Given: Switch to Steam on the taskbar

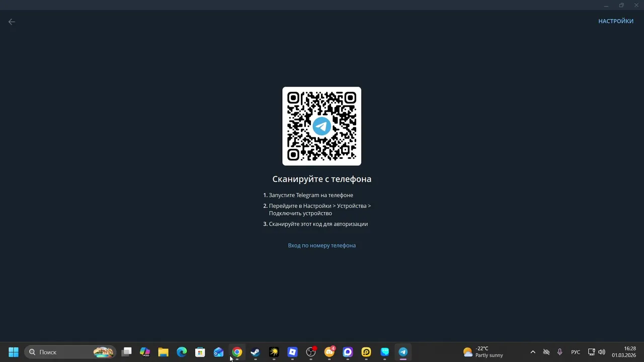Looking at the screenshot, I should pyautogui.click(x=256, y=352).
